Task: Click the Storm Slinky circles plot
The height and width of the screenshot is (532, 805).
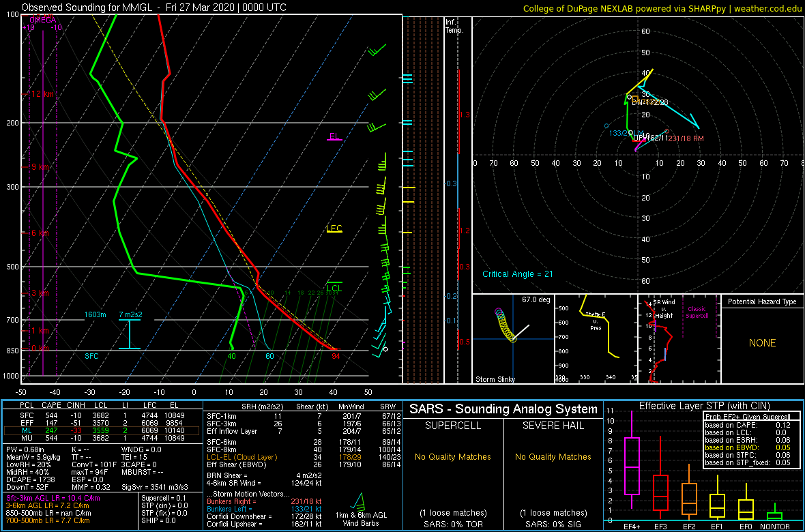Action: (506, 325)
